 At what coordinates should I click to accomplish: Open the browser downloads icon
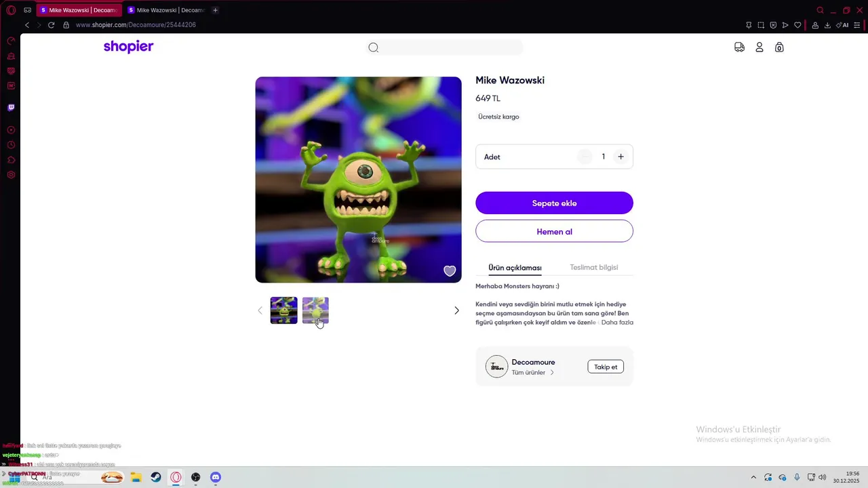pos(827,25)
